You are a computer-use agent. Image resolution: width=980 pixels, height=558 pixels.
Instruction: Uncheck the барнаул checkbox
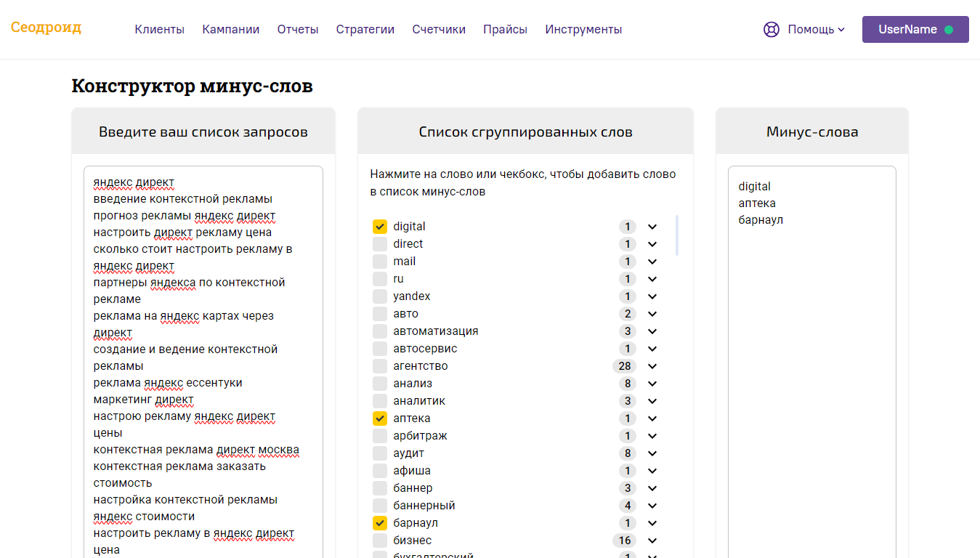click(x=380, y=522)
